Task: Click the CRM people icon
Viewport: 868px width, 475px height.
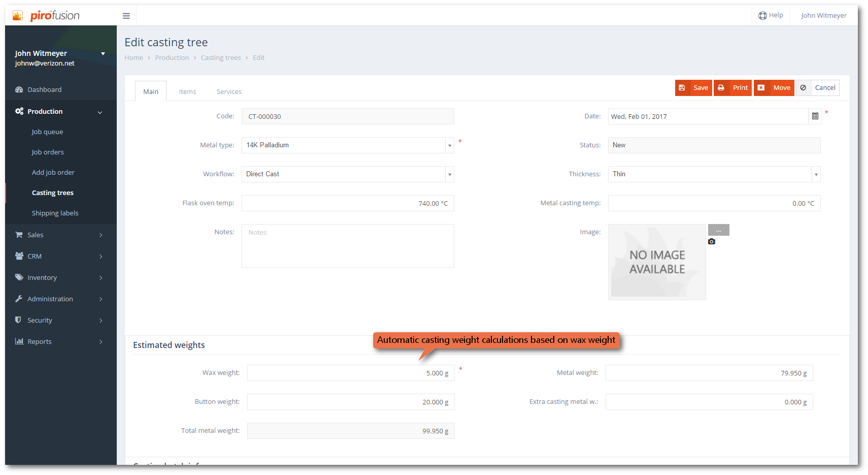Action: [19, 256]
